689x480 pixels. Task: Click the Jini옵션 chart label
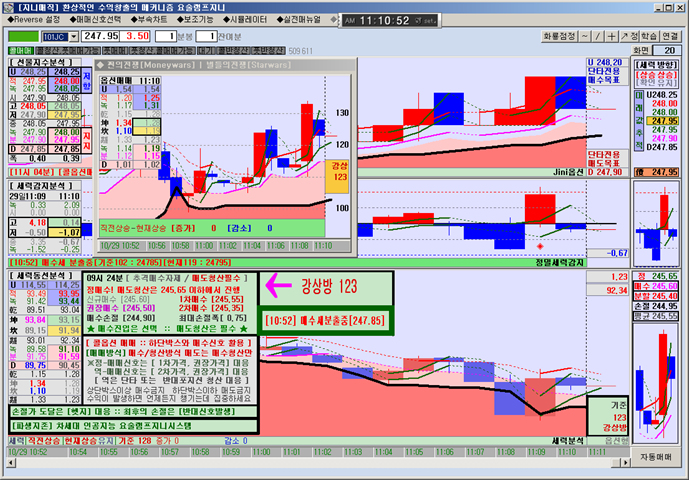(x=568, y=172)
